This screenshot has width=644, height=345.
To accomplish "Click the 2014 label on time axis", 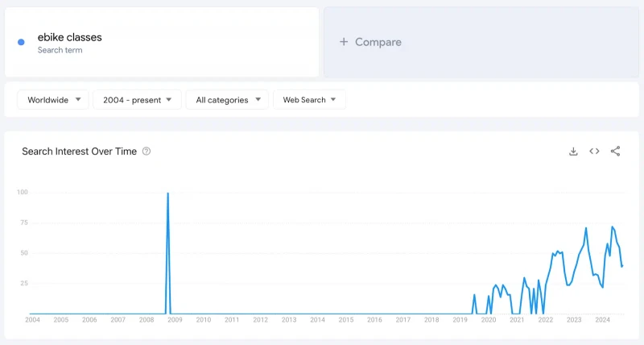I will (x=317, y=320).
